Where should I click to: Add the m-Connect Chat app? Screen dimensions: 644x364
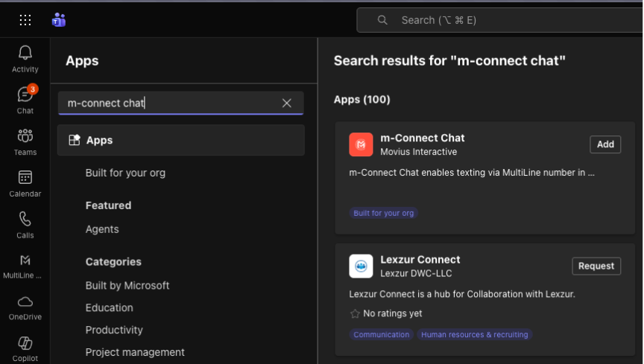(605, 144)
